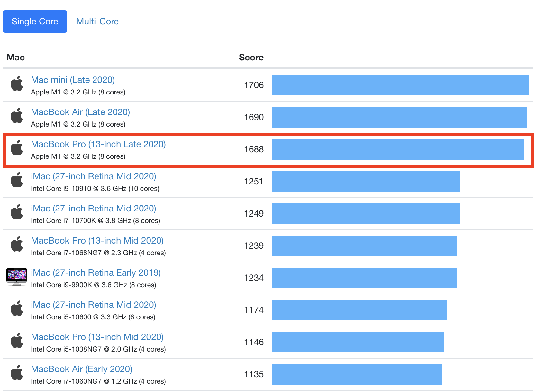Click the 1706 score value
537x392 pixels.
pyautogui.click(x=254, y=85)
